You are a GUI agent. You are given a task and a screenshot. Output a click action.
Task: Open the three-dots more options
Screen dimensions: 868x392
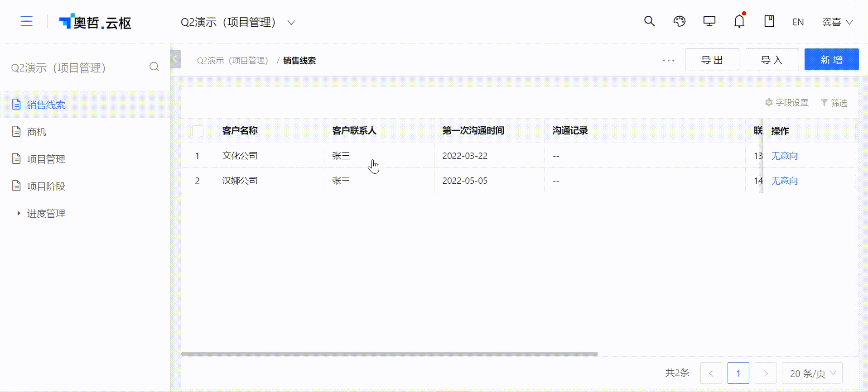click(669, 60)
